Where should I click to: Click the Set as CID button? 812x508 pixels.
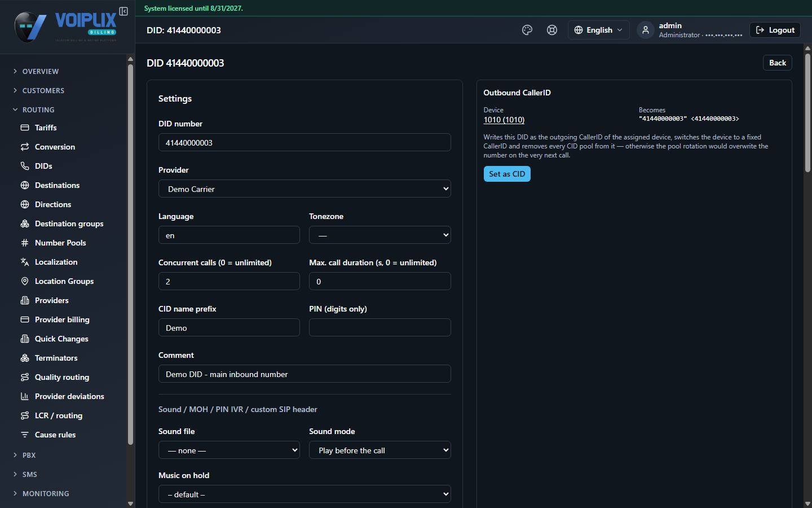click(x=507, y=174)
